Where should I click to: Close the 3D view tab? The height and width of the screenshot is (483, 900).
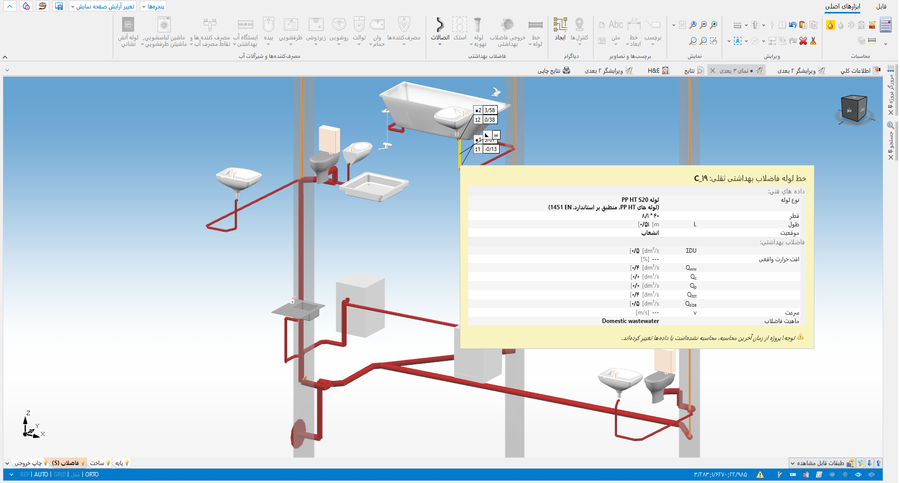pos(712,71)
